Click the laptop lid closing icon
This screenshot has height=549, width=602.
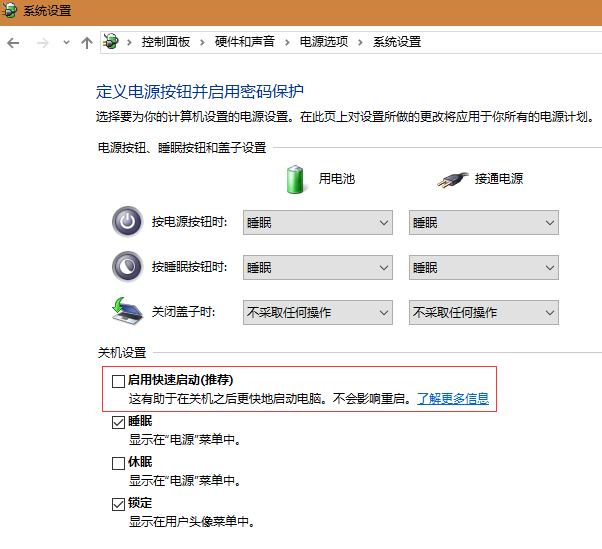pyautogui.click(x=127, y=311)
